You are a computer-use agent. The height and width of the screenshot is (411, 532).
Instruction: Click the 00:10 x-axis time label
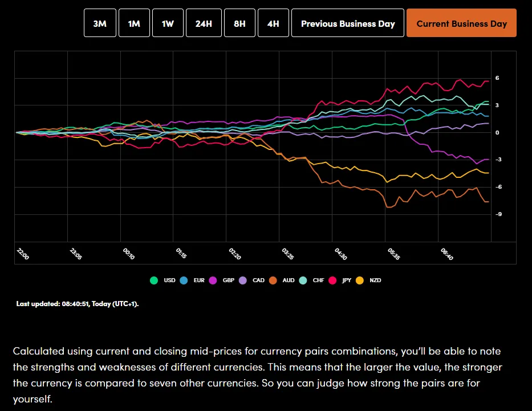[129, 254]
